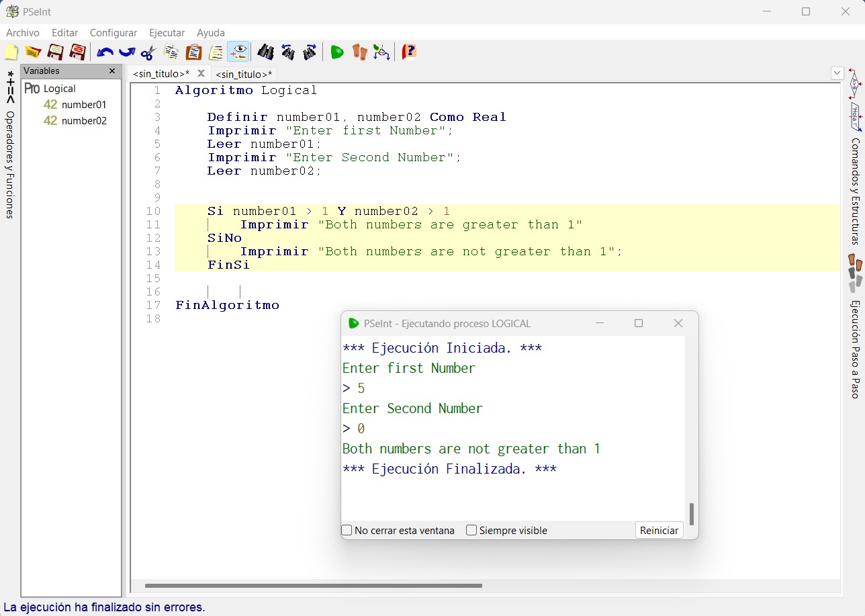The image size is (865, 616).
Task: Run the algorithm with green play icon
Action: pyautogui.click(x=337, y=52)
